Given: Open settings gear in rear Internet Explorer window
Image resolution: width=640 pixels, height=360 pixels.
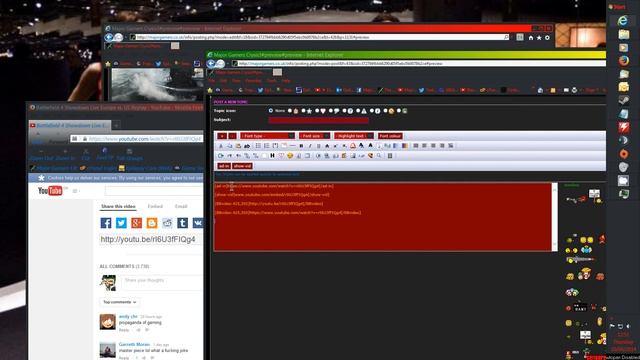Looking at the screenshot, I should click(x=547, y=38).
